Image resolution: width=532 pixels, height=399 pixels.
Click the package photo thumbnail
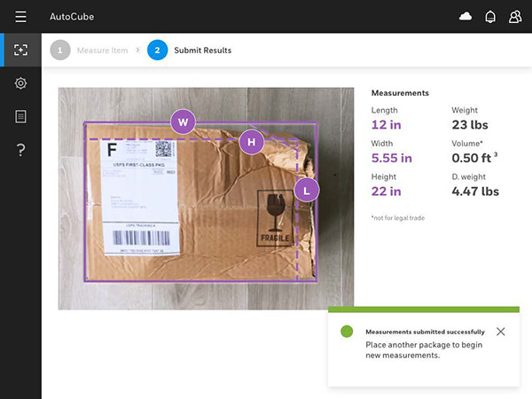point(206,199)
